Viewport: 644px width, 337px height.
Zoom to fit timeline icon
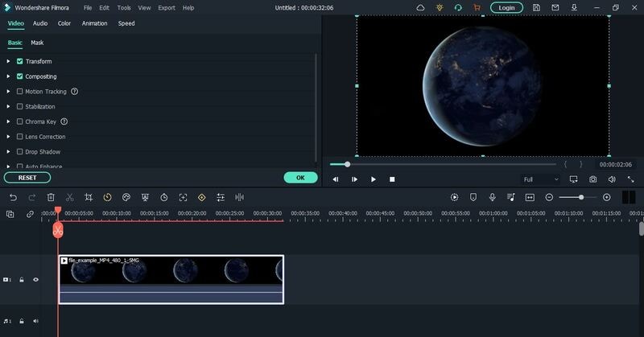(530, 197)
